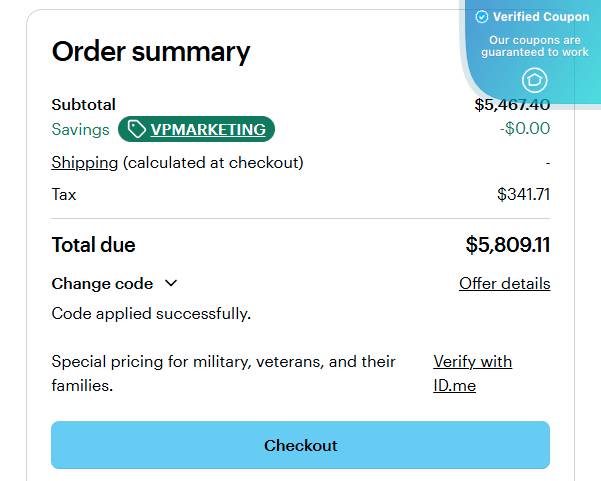
Task: Follow the Verify with ID.me link
Action: (x=472, y=373)
